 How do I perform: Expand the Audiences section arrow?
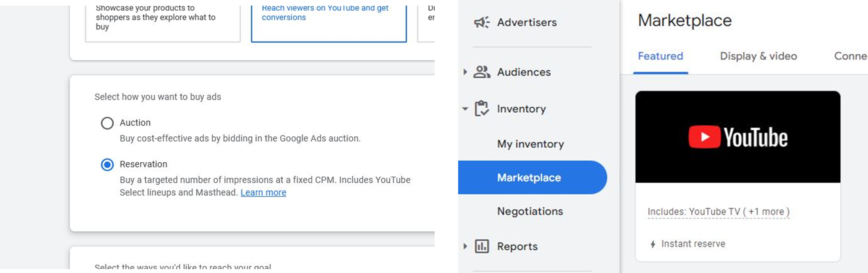point(465,72)
